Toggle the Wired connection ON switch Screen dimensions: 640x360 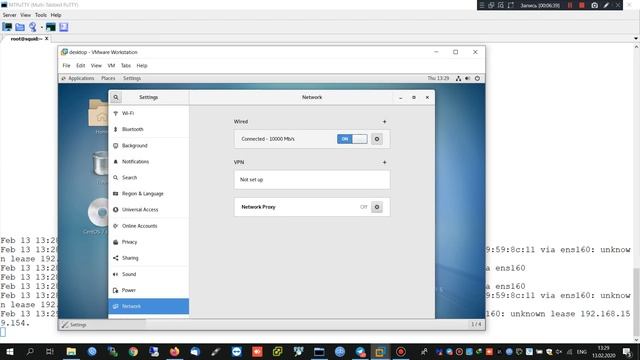click(352, 139)
